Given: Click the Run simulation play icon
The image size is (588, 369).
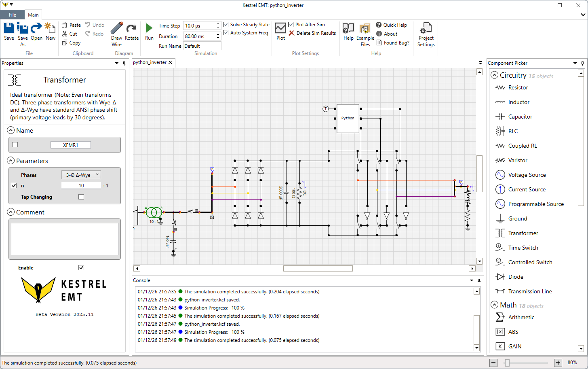Looking at the screenshot, I should [149, 28].
